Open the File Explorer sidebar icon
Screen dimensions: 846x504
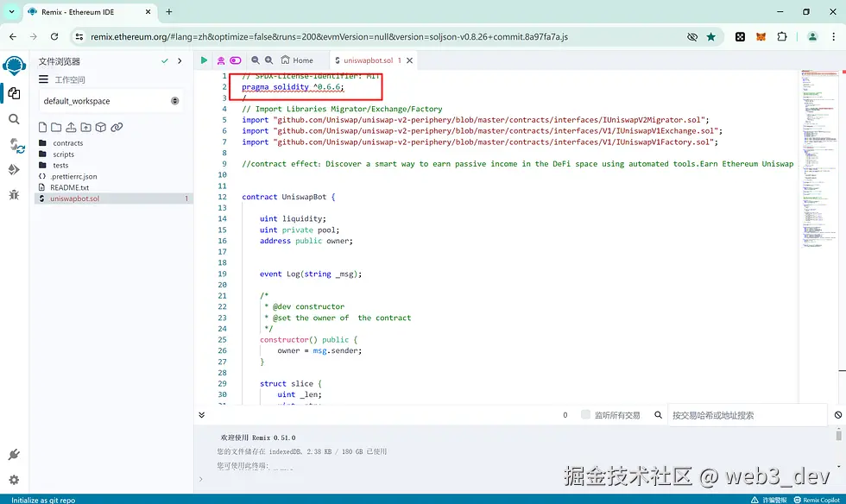pyautogui.click(x=15, y=93)
